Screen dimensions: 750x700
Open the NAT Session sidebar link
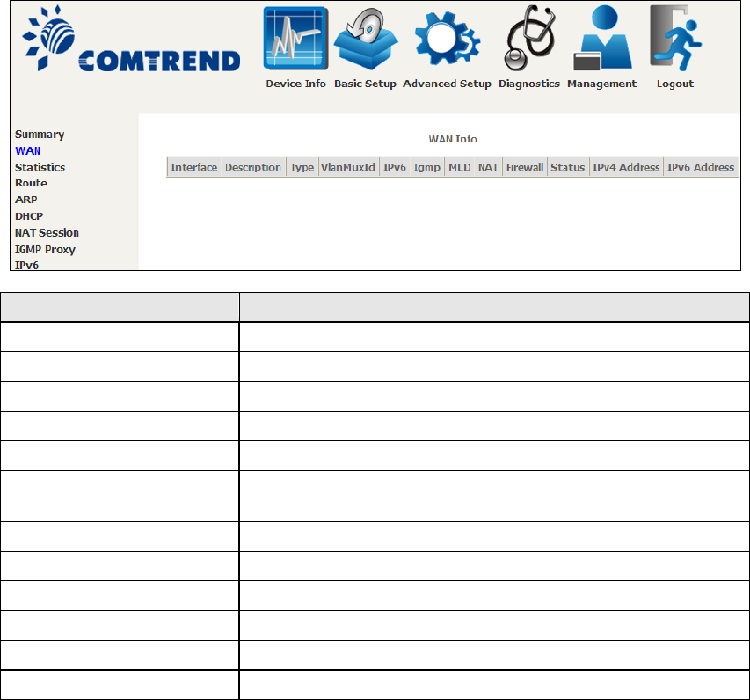coord(47,232)
